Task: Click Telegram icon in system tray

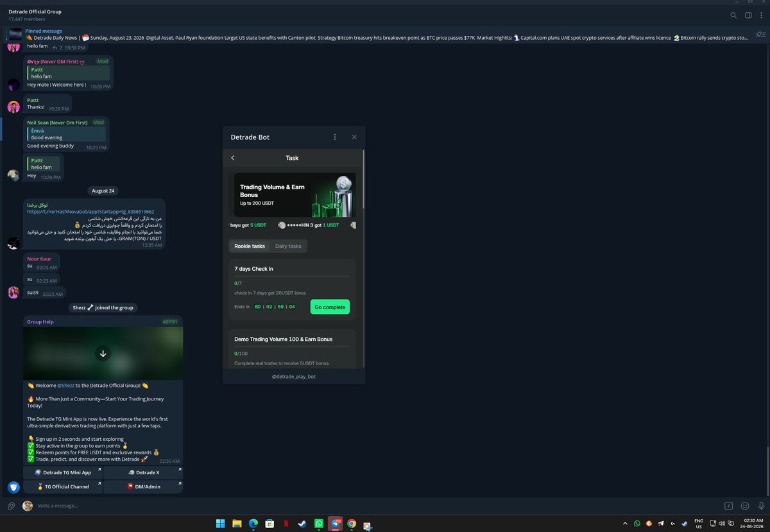Action: [661, 523]
